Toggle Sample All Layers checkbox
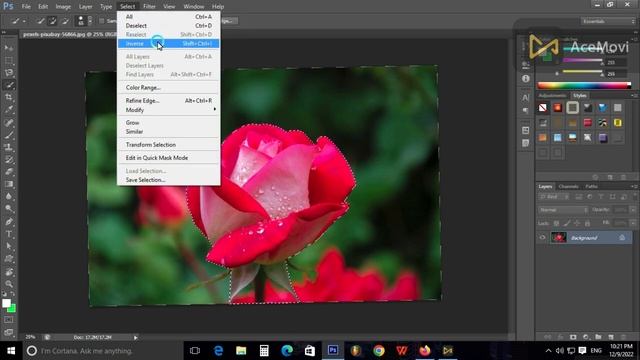The image size is (640, 360). coord(102,21)
